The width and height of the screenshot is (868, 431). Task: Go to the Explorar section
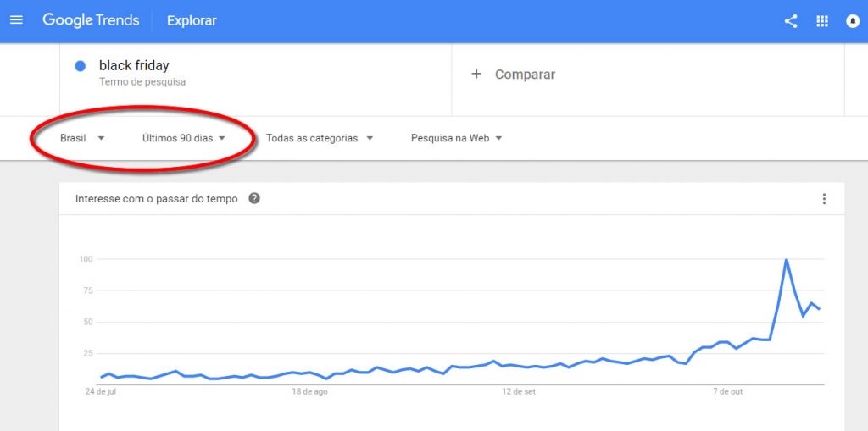coord(192,20)
